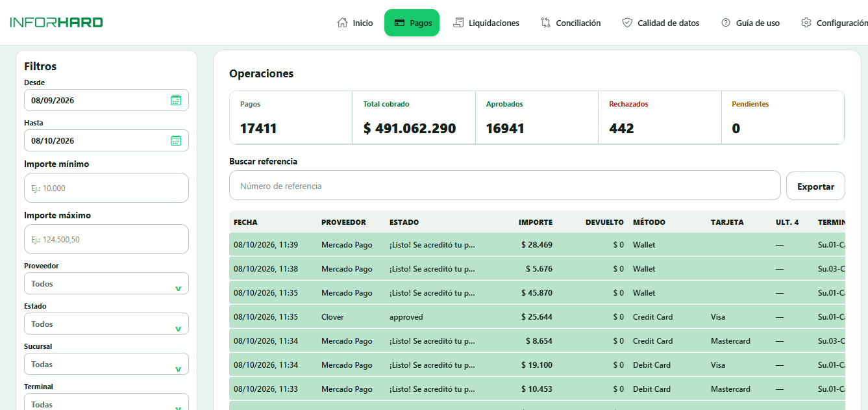This screenshot has width=868, height=410.
Task: Click the shield icon beside Calidad de datos
Action: (627, 23)
